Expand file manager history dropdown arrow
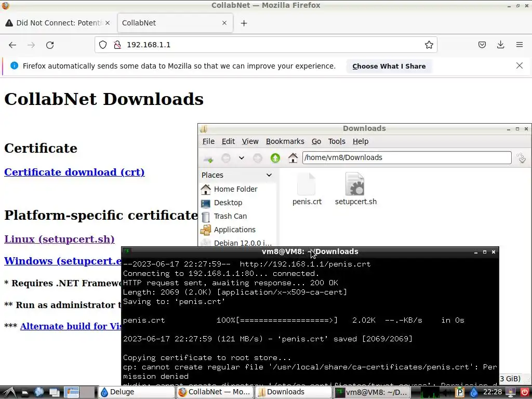The height and width of the screenshot is (399, 532). pyautogui.click(x=242, y=158)
